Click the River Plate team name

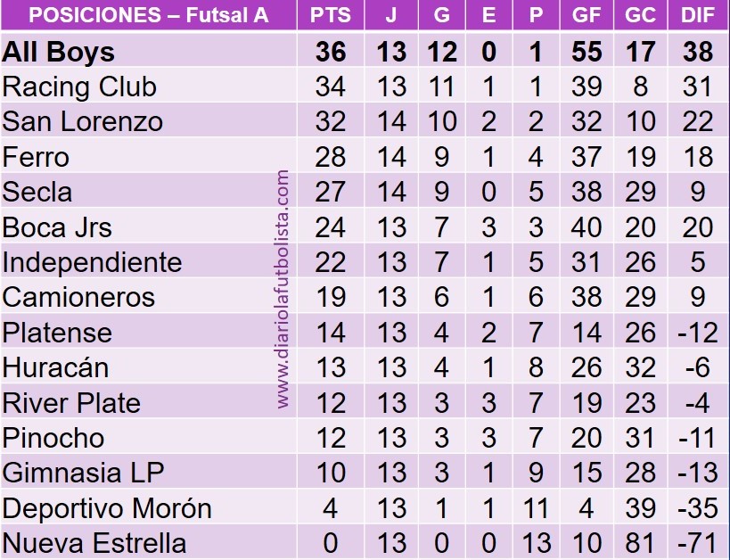coord(71,403)
